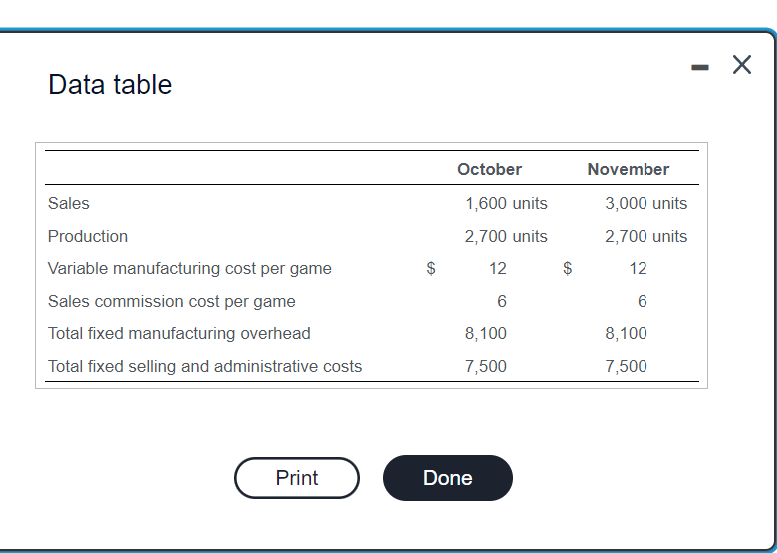777x553 pixels.
Task: Click November fixed manufacturing overhead 8,100
Action: coord(625,333)
